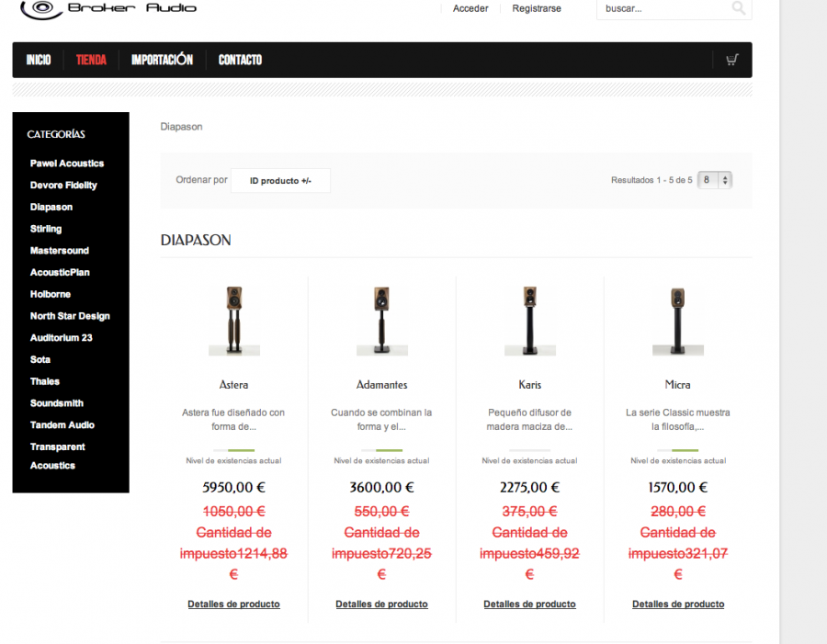Click the struck-through 1050,00 € price
The width and height of the screenshot is (827, 644).
[x=233, y=512]
